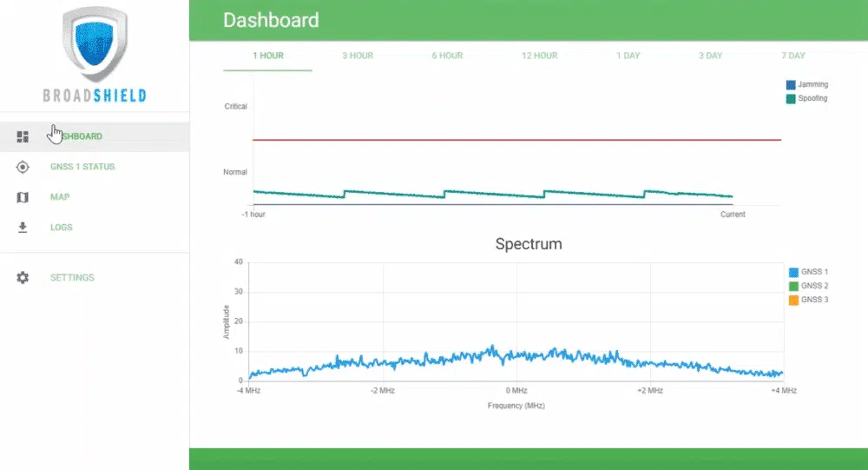Click the dashboard grid icon in sidebar
The image size is (868, 470).
[23, 136]
